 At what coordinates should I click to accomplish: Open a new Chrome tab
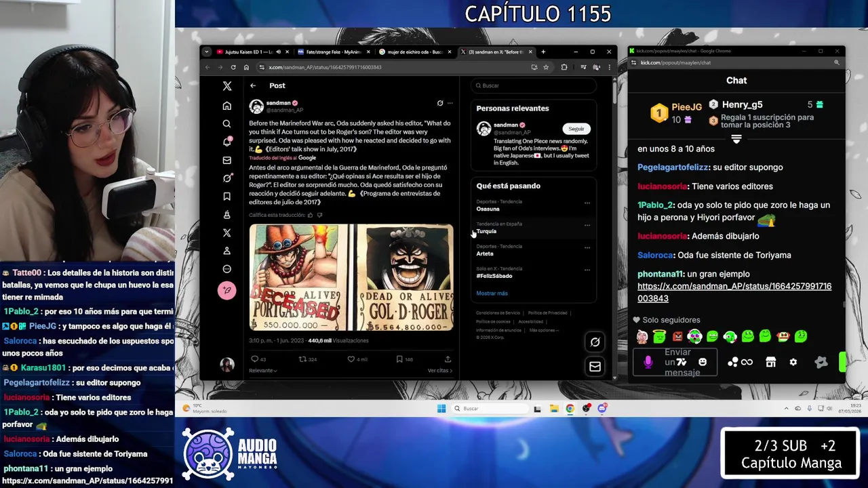coord(543,52)
